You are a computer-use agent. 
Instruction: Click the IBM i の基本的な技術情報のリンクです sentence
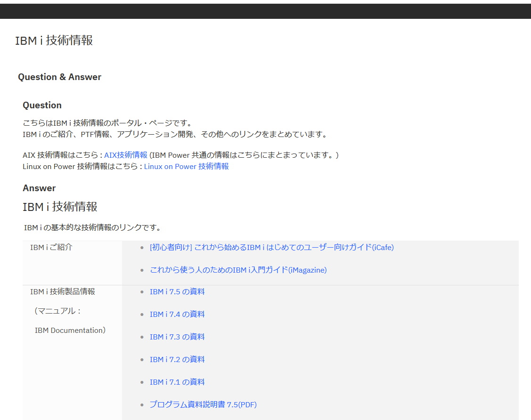click(92, 227)
